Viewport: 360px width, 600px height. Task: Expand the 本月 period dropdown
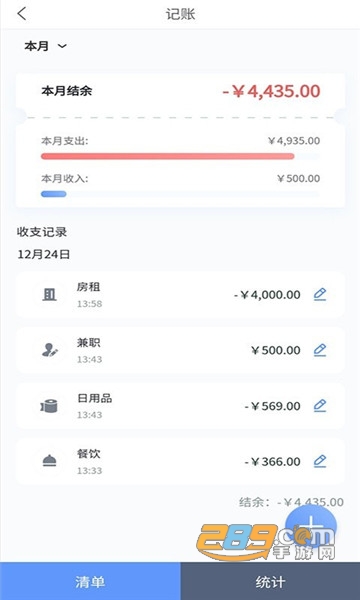pyautogui.click(x=46, y=46)
